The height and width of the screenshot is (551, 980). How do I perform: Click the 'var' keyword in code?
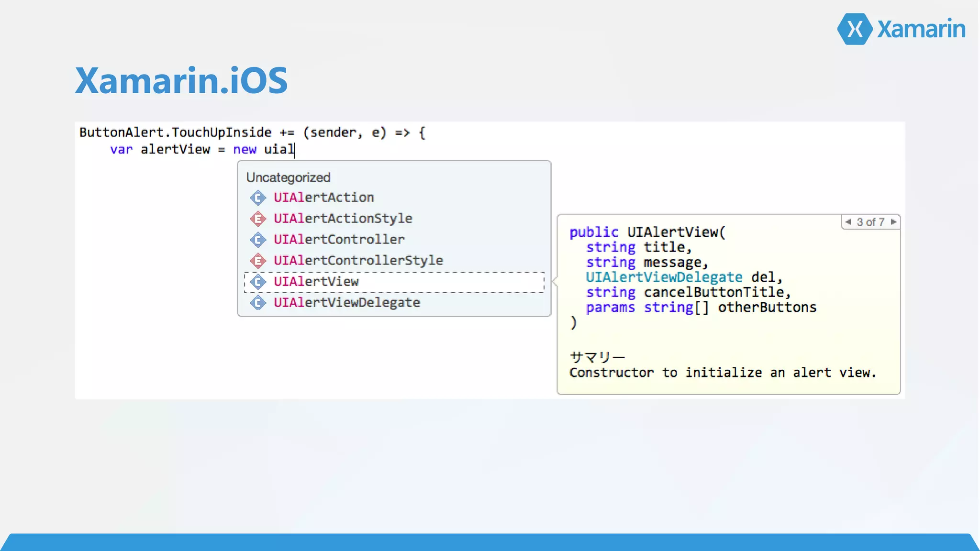pos(121,150)
